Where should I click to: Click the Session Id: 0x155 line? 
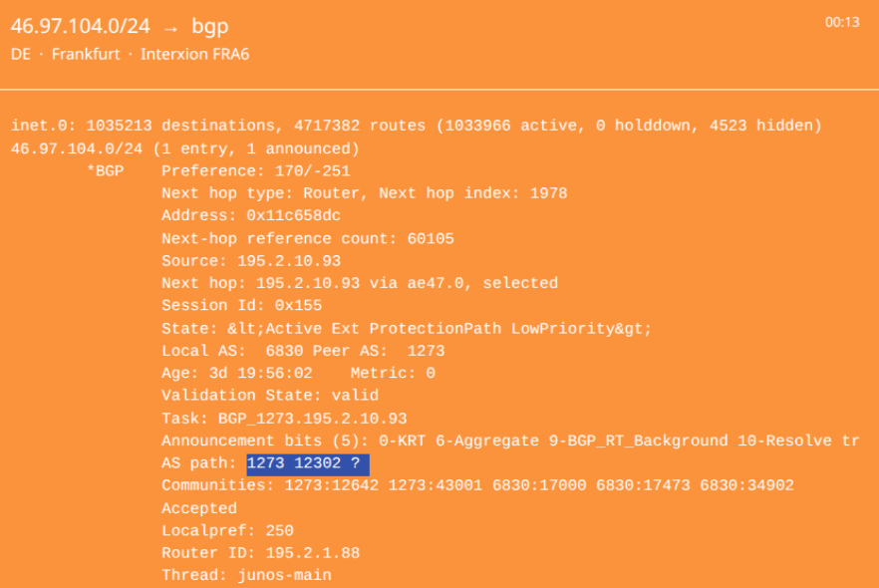click(x=241, y=306)
